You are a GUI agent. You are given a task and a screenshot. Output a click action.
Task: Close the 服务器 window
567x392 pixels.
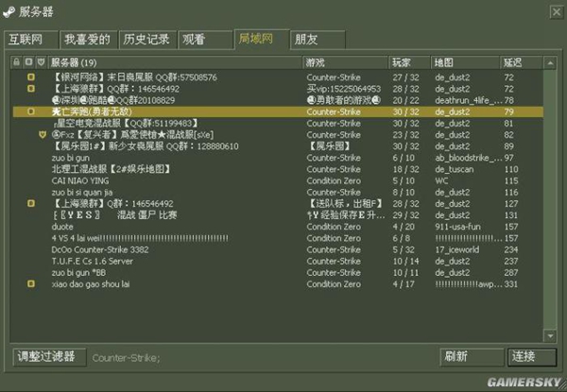coord(557,12)
